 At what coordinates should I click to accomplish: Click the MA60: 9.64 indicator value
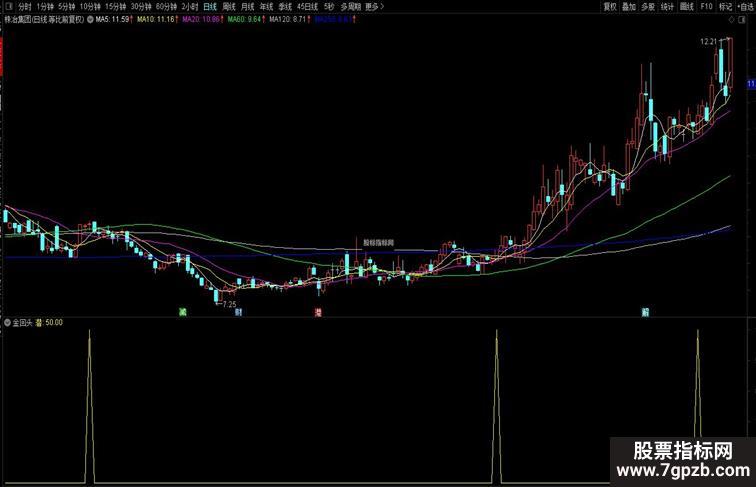click(246, 20)
